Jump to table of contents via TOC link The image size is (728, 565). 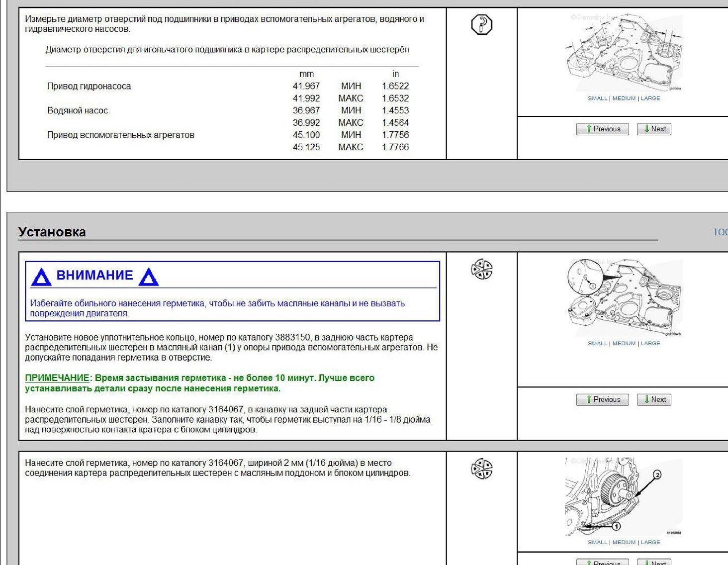point(720,232)
